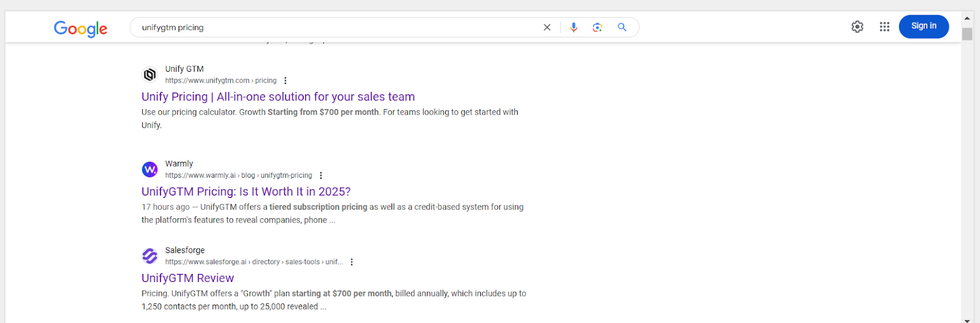Click the vertical scrollbar thumb
Screen dimensions: 980x323
click(x=967, y=34)
